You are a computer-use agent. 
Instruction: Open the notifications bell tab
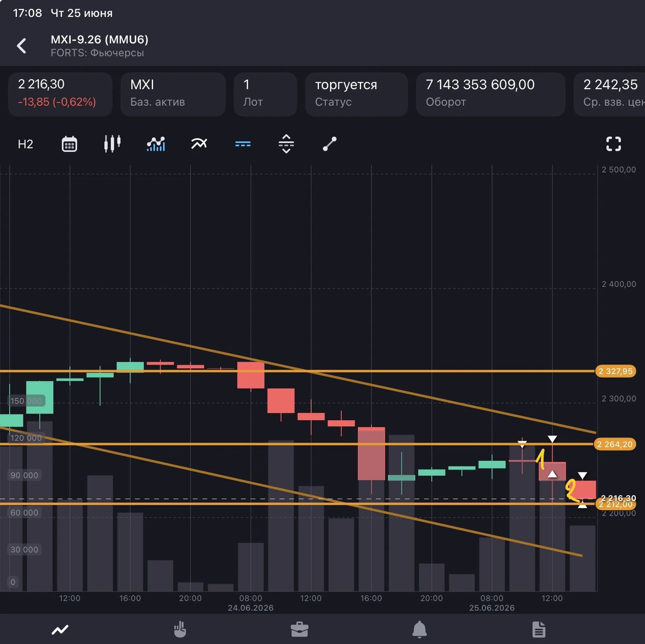(x=419, y=630)
